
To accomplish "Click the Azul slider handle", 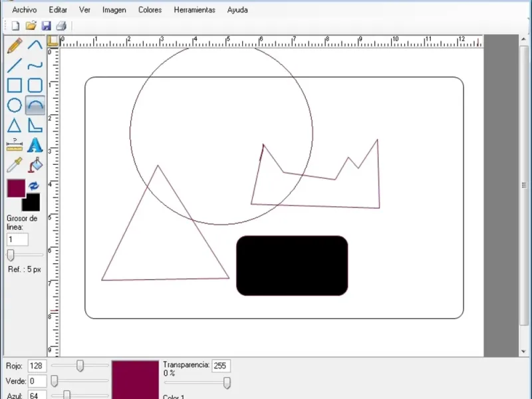I will 67,395.
